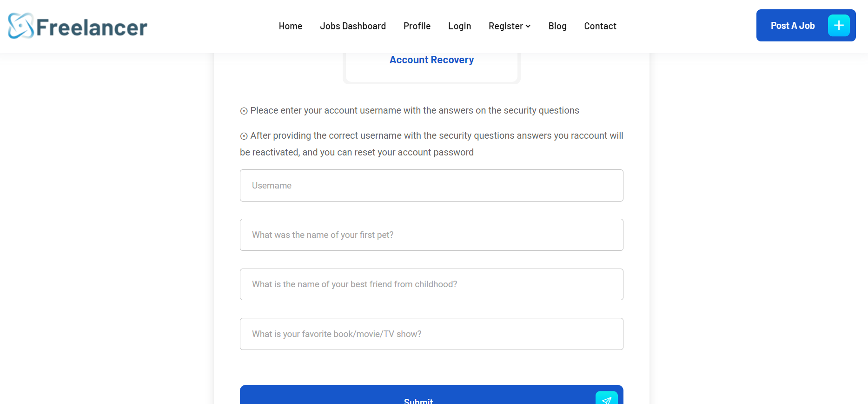Screen dimensions: 868x404
Task: Click the Username input field
Action: pyautogui.click(x=431, y=185)
